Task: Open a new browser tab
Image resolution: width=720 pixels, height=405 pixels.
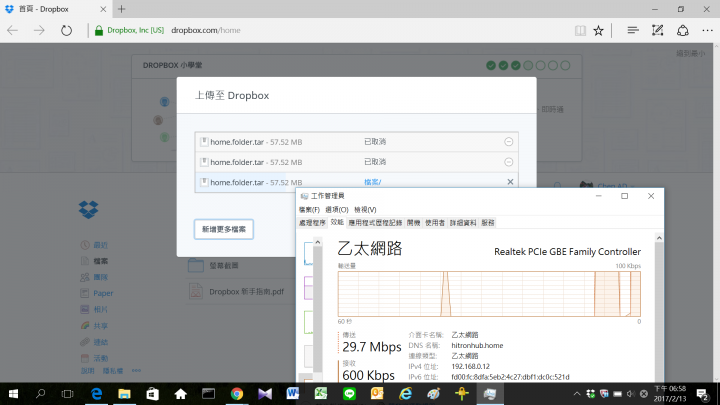Action: (x=121, y=9)
